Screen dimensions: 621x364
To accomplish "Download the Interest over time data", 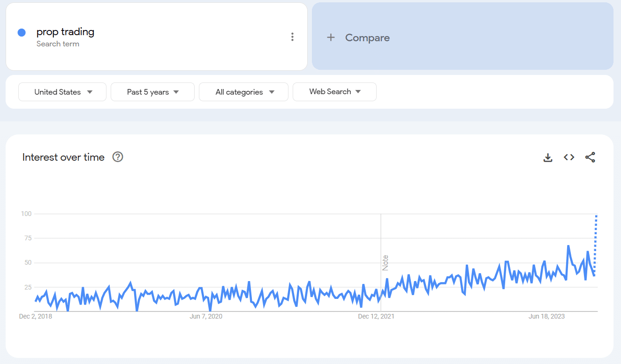I will tap(548, 157).
